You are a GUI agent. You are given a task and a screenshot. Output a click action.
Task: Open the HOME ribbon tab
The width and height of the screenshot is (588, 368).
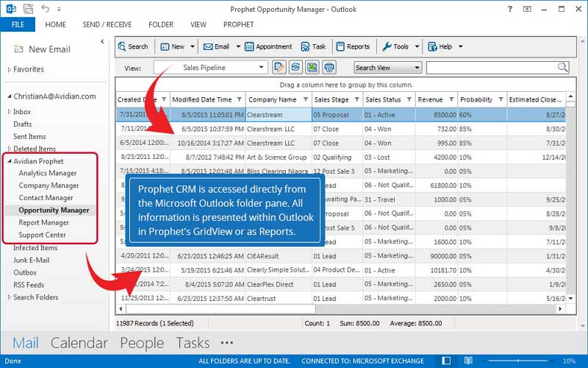56,25
